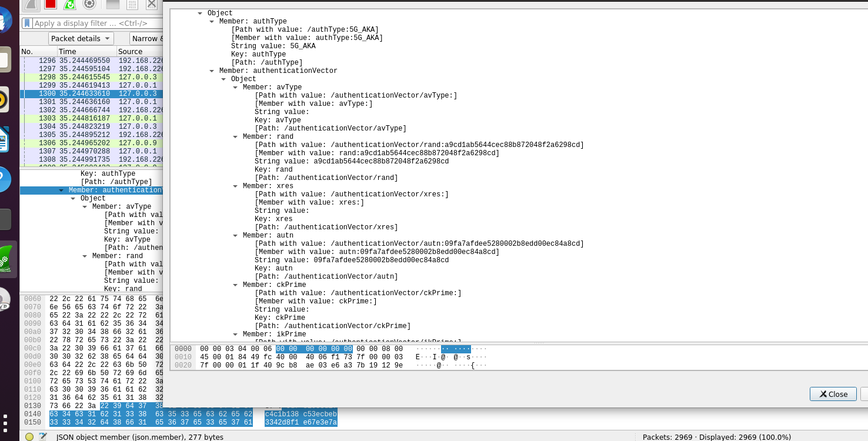The image size is (868, 441).
Task: Select 'String value: 5G_AKA' line
Action: coord(273,46)
